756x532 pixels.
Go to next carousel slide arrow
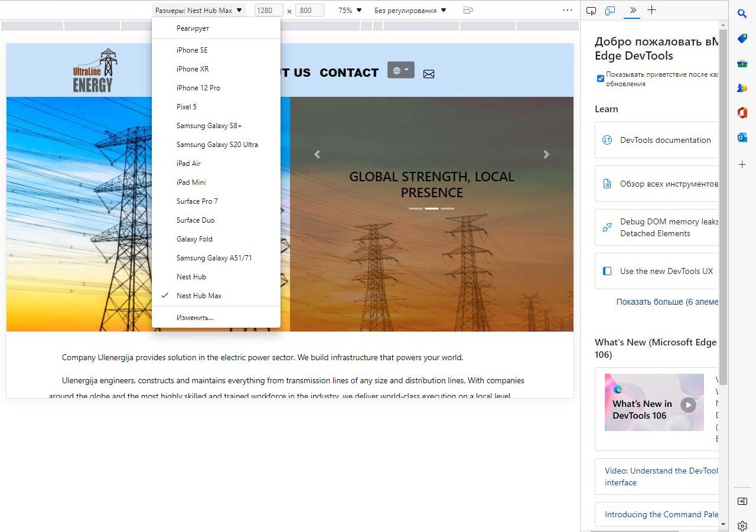tap(546, 155)
